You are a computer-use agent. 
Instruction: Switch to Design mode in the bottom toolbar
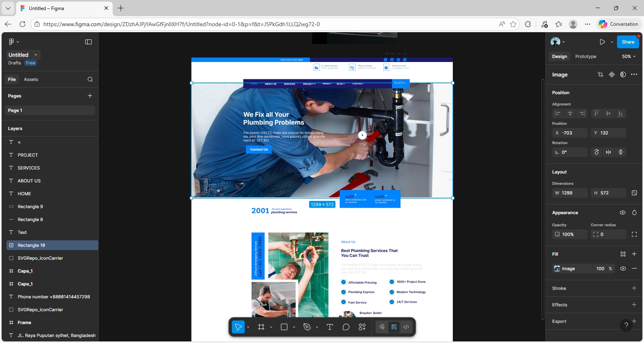pos(394,327)
